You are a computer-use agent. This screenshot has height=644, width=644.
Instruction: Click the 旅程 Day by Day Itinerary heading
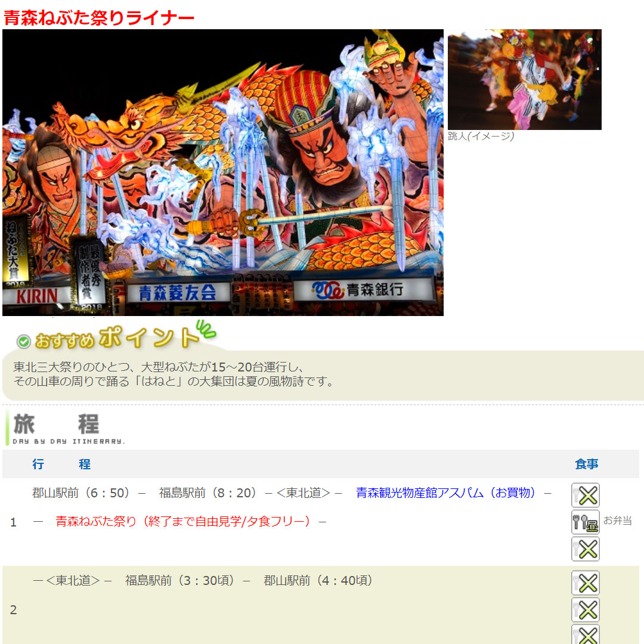[x=66, y=428]
